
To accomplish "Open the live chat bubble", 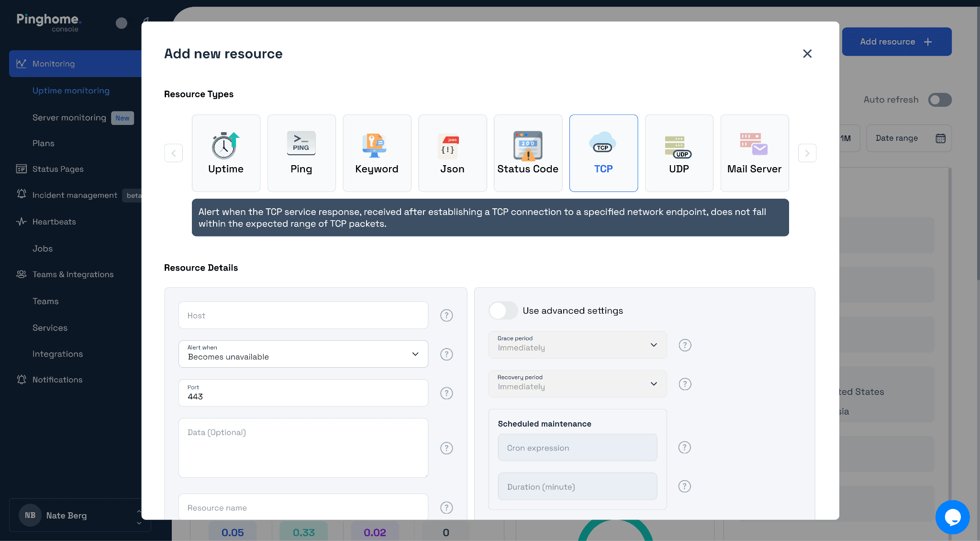I will pyautogui.click(x=952, y=517).
